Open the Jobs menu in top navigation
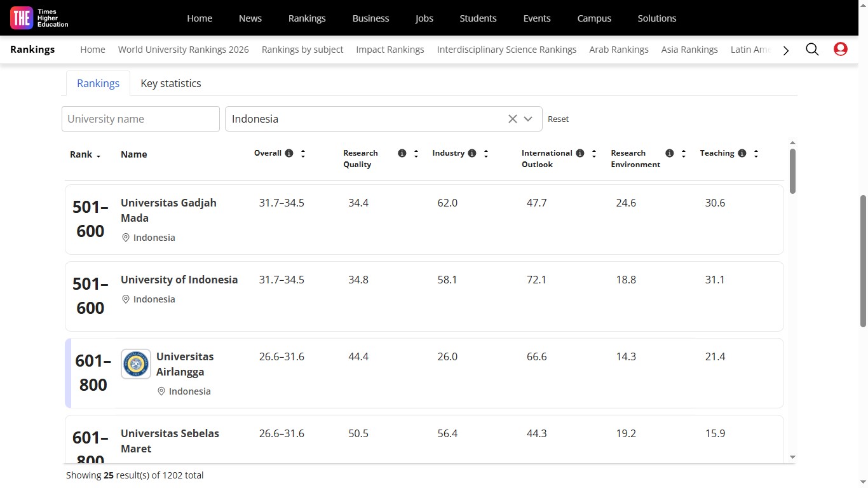Screen dimensions: 868x488 424,18
